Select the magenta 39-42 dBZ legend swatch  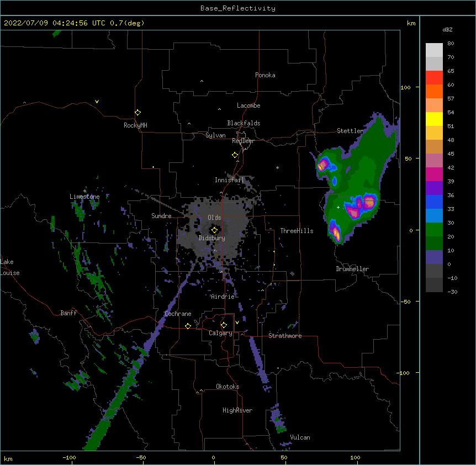(434, 174)
